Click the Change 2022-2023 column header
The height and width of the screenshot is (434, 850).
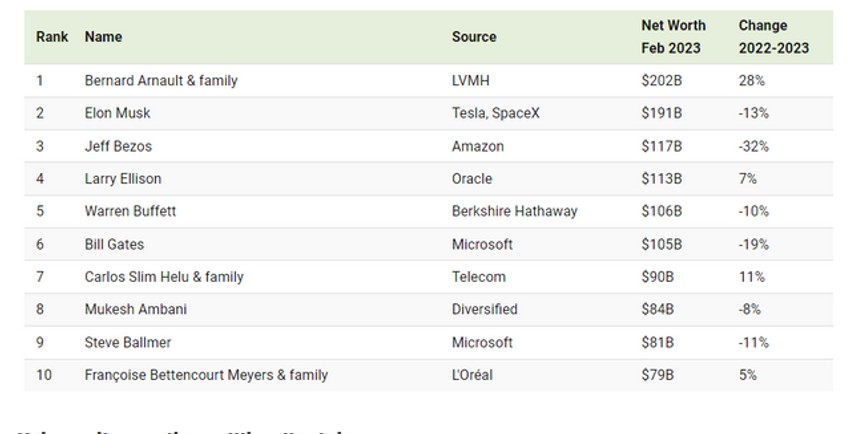click(773, 36)
